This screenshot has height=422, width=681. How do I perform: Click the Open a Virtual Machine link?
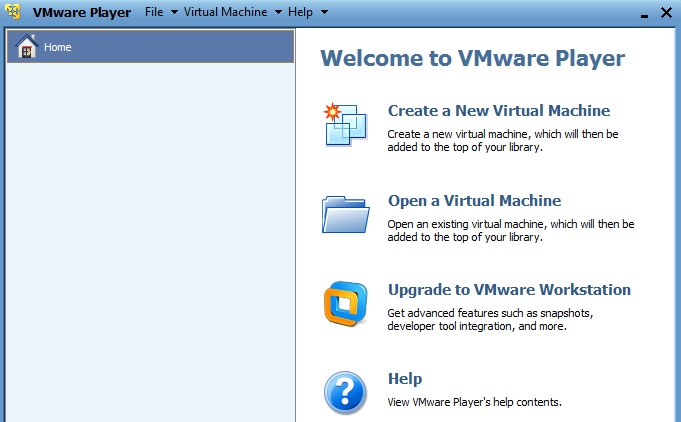(x=474, y=201)
